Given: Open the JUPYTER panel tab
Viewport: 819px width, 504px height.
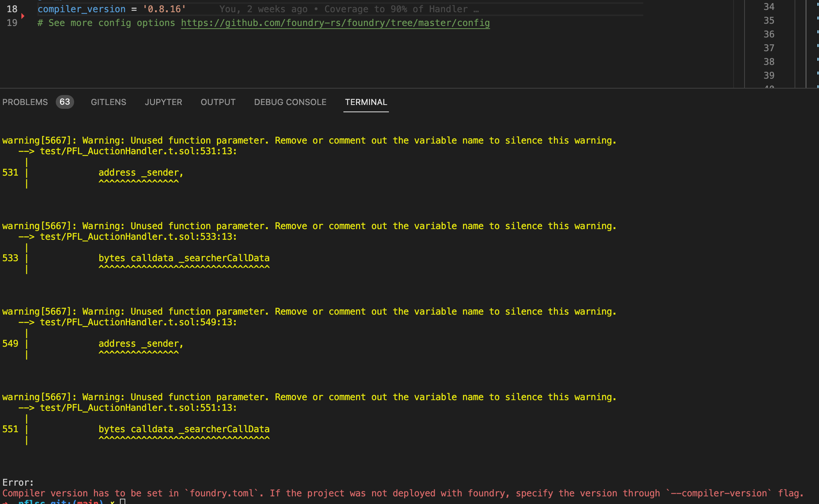Looking at the screenshot, I should 163,102.
